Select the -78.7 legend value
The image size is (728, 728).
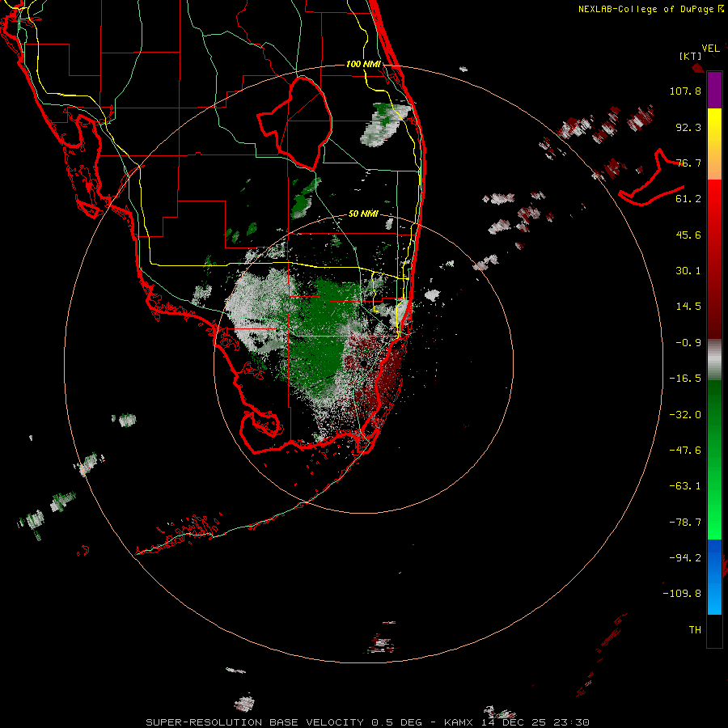pyautogui.click(x=685, y=523)
